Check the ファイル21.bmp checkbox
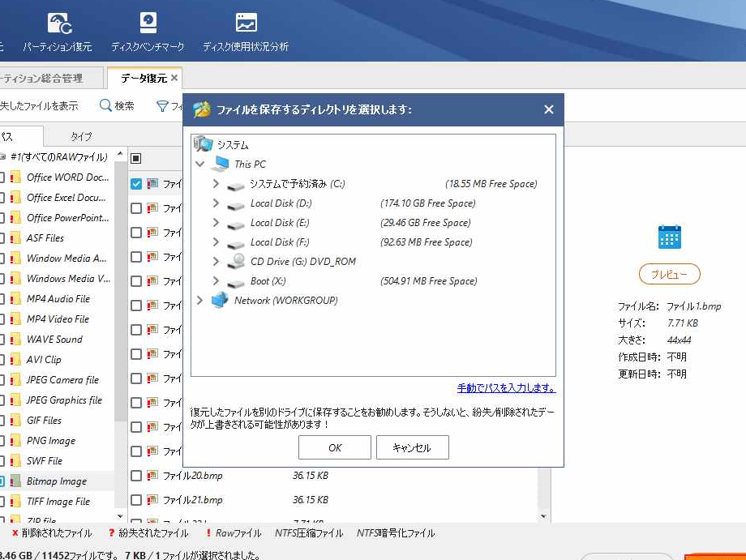The image size is (746, 560). pyautogui.click(x=136, y=500)
